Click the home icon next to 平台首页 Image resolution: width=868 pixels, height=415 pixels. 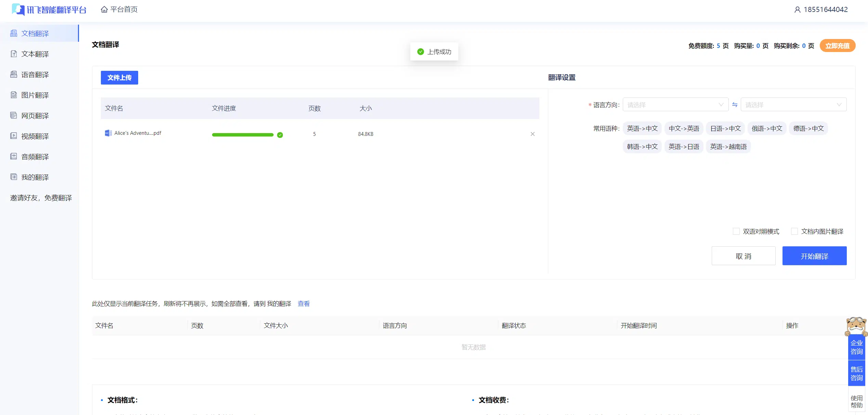coord(104,10)
